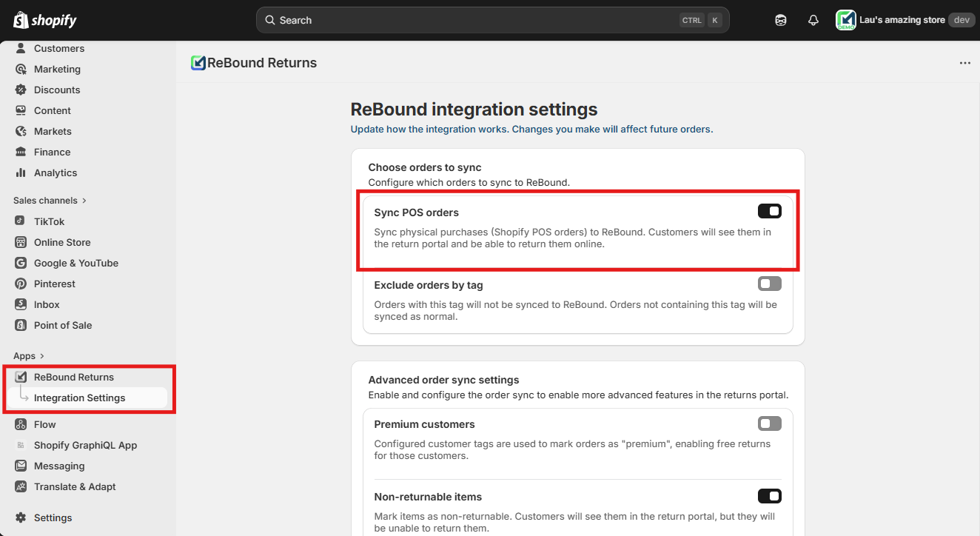
Task: Click the TikTok channel icon
Action: pos(21,221)
